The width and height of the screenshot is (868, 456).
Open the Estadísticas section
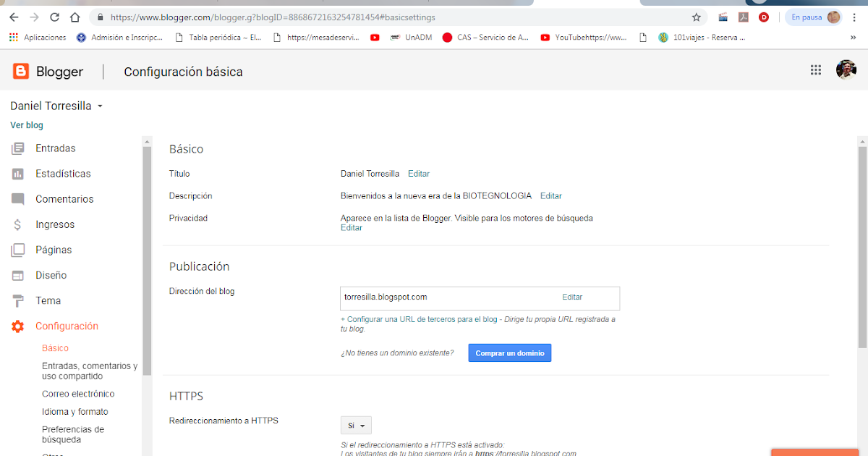(x=63, y=174)
